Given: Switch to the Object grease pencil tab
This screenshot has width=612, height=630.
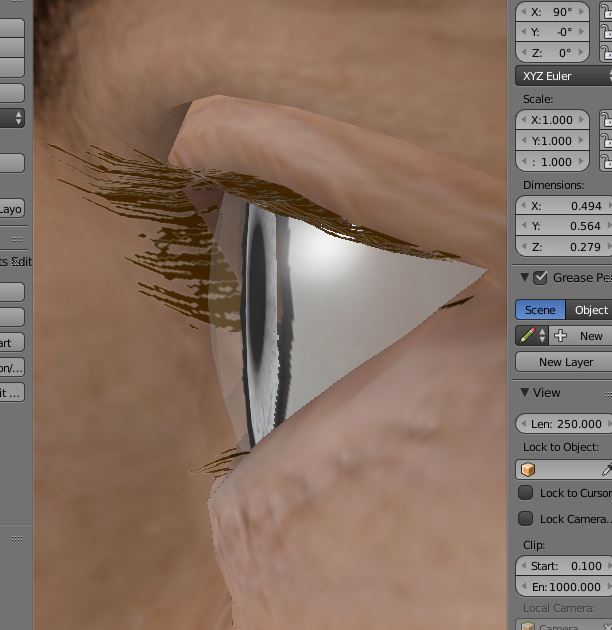Looking at the screenshot, I should [x=589, y=310].
